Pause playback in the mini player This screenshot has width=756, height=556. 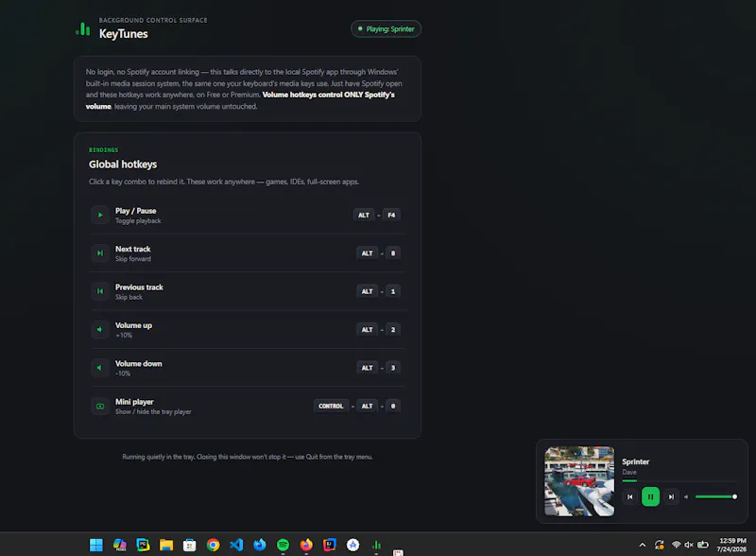[x=650, y=496]
